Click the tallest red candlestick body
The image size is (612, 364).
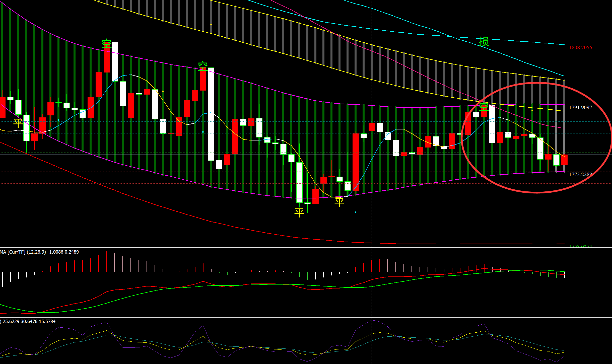356,162
